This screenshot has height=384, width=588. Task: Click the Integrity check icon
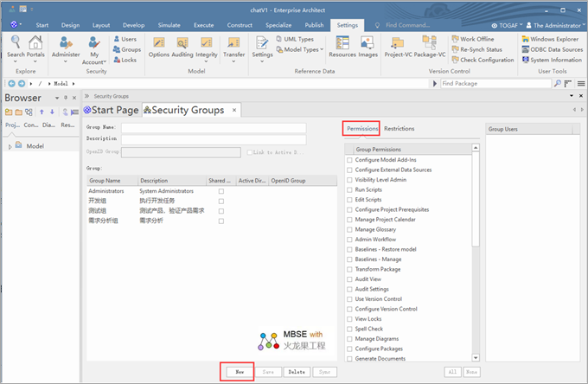207,42
